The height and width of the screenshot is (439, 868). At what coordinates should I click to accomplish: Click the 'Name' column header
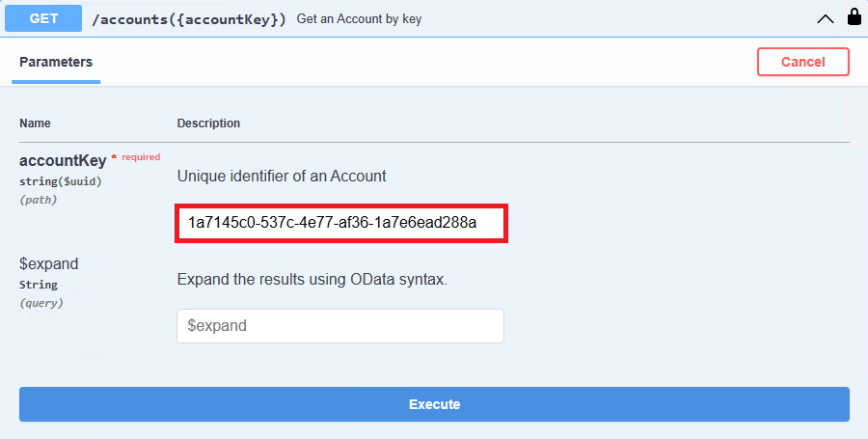[35, 123]
